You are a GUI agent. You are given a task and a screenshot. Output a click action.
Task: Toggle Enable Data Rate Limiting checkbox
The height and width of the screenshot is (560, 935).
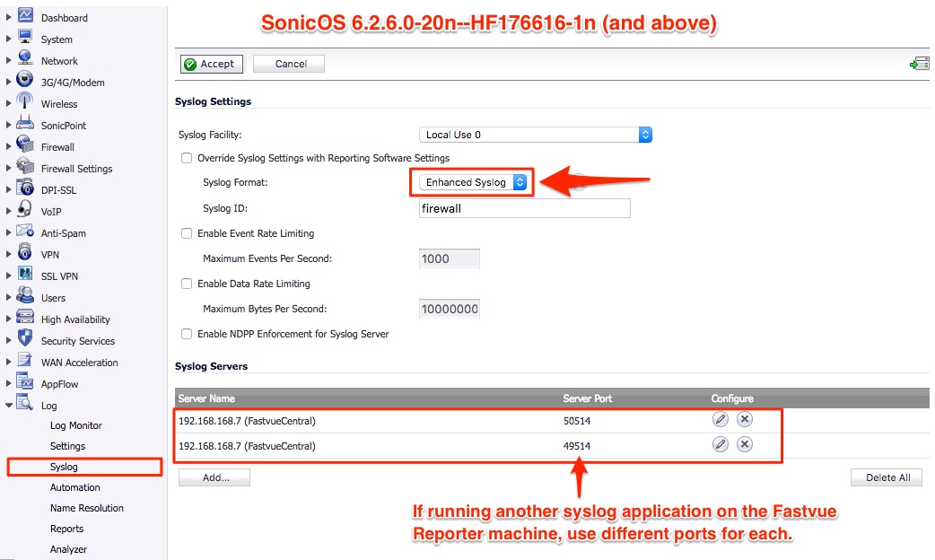point(187,284)
